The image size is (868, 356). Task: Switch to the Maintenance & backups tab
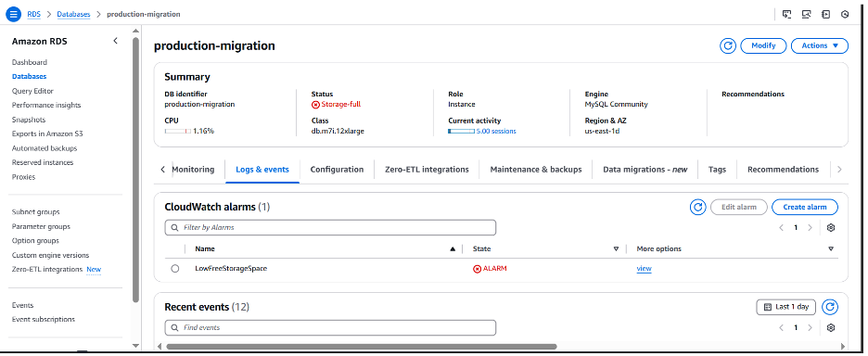[x=536, y=170]
